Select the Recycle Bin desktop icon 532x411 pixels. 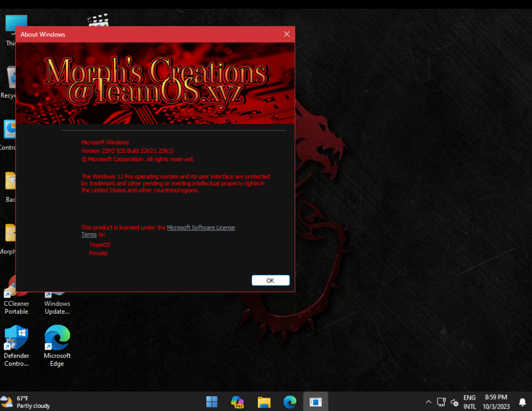point(9,82)
